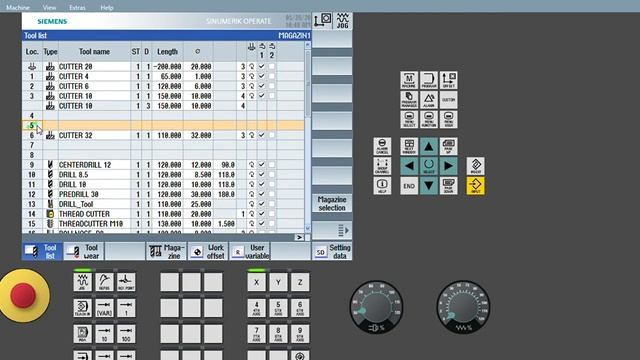Open the Setting data softkey
640x360 pixels.
[x=332, y=251]
